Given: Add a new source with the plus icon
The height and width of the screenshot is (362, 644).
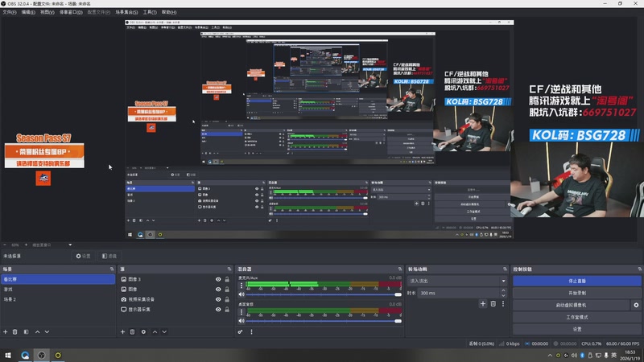Looking at the screenshot, I should pyautogui.click(x=122, y=331).
